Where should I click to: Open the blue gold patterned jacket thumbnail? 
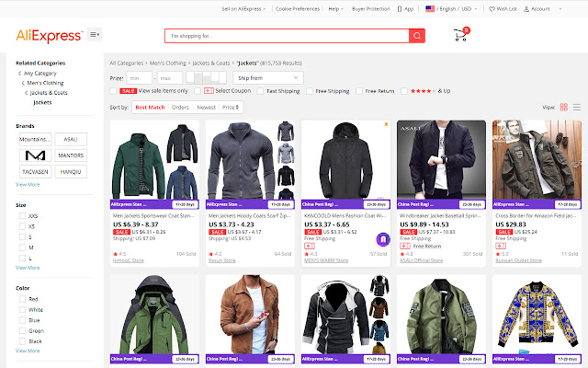537,315
